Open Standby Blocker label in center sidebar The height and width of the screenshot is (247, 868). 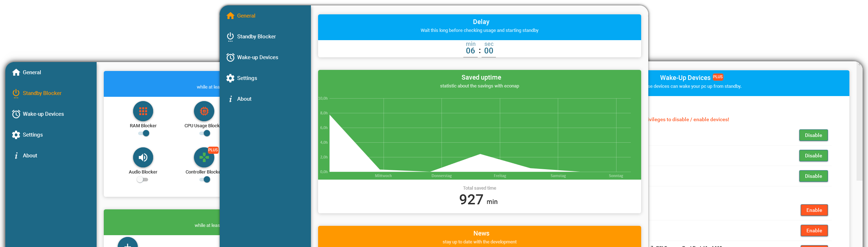point(257,37)
